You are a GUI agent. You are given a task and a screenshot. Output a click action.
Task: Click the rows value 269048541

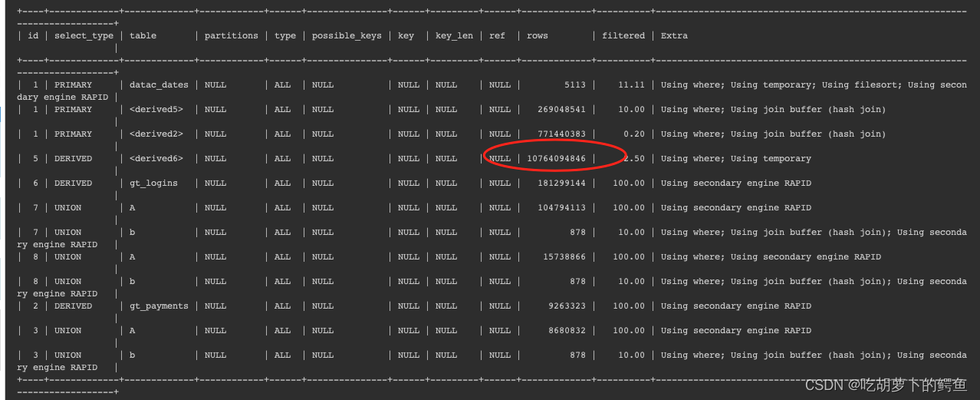click(x=561, y=110)
